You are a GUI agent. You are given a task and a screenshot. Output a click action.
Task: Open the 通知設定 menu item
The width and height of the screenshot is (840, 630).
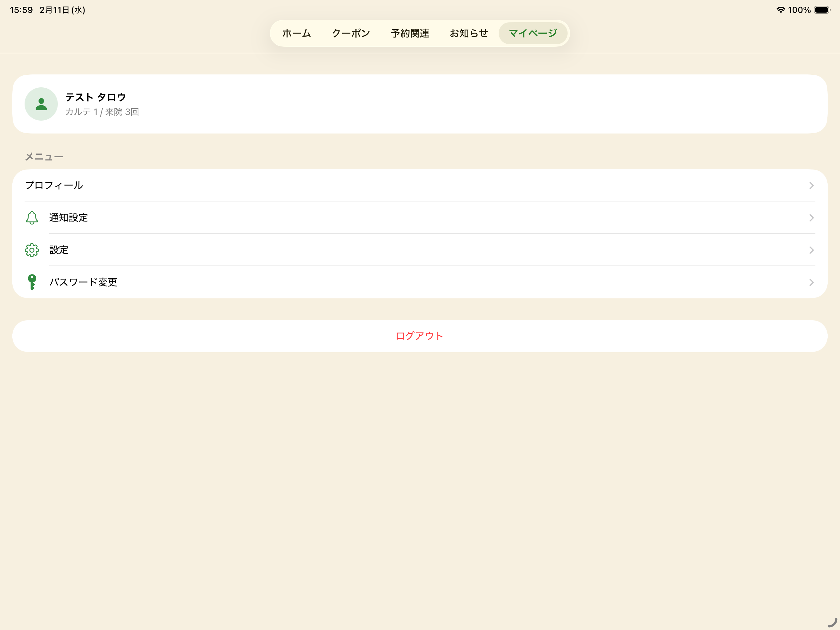[420, 218]
